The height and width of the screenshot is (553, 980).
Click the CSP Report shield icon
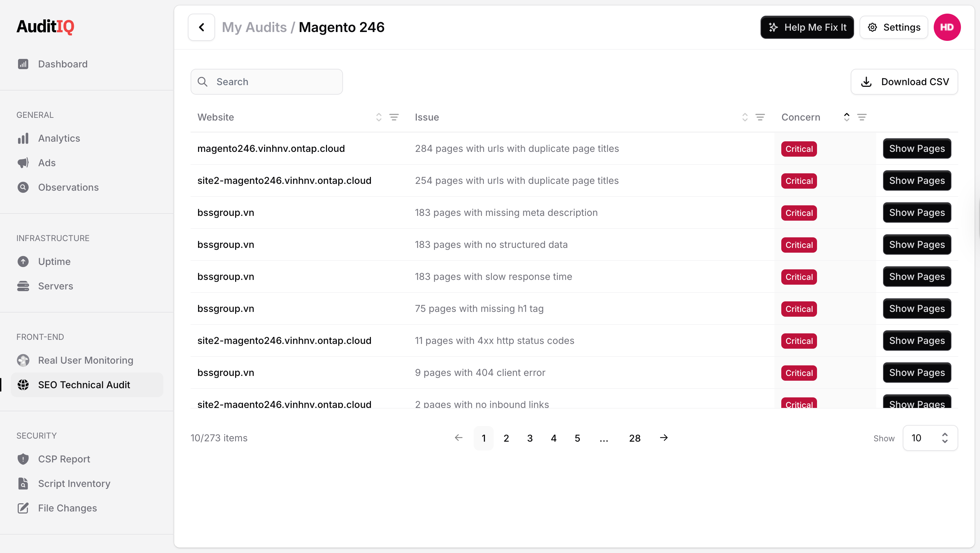coord(23,459)
